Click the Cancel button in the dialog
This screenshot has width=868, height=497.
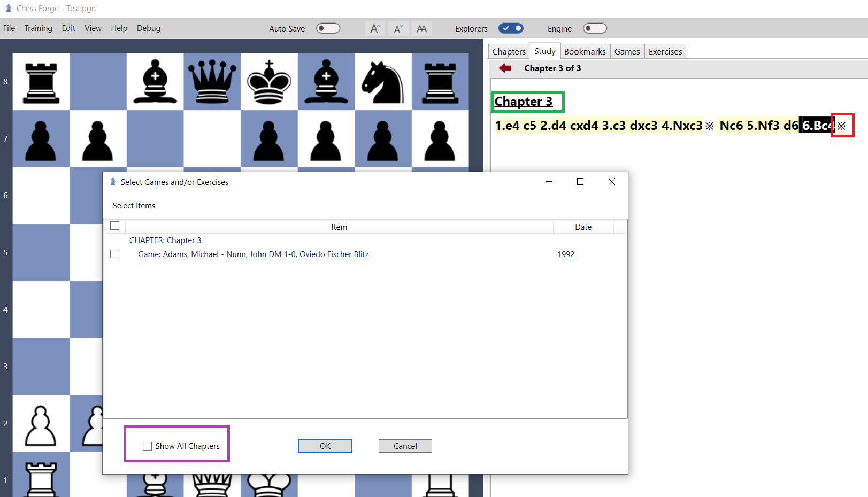[x=405, y=446]
